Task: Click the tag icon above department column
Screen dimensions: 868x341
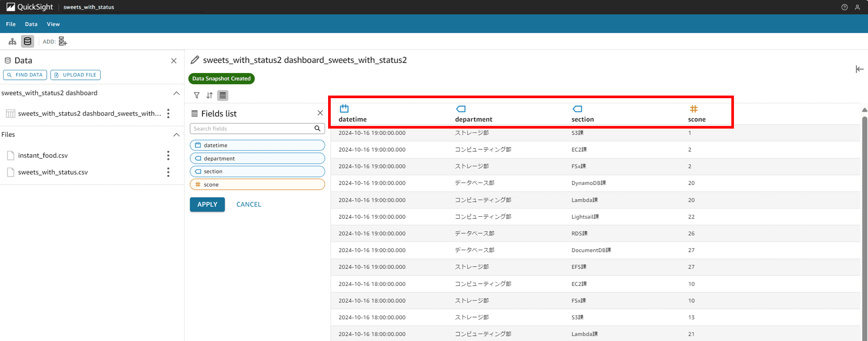Action: (x=461, y=109)
